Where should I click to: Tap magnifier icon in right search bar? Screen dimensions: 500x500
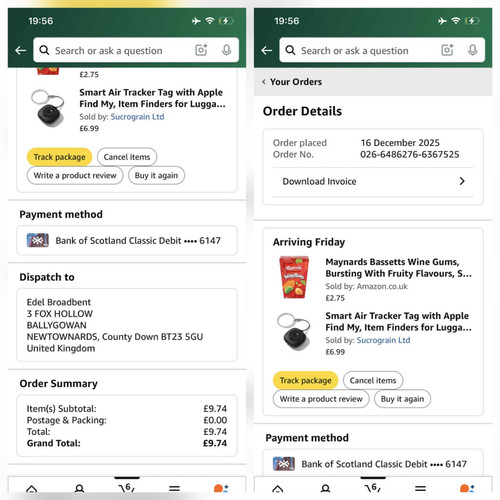[x=290, y=50]
